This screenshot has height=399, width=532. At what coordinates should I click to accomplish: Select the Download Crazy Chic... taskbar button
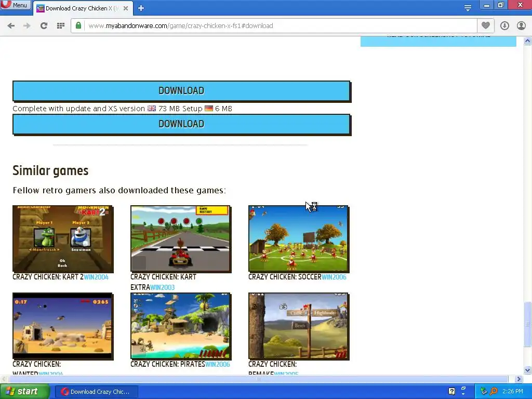(96, 392)
